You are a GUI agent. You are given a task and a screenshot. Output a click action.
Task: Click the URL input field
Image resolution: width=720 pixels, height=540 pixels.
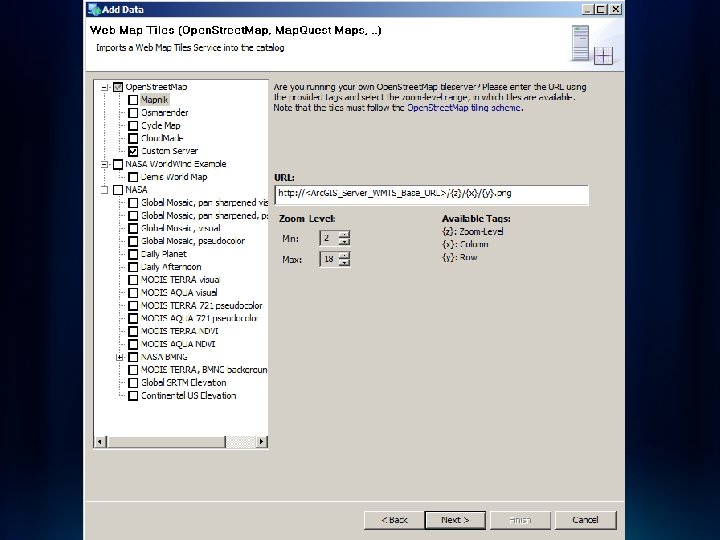point(432,194)
